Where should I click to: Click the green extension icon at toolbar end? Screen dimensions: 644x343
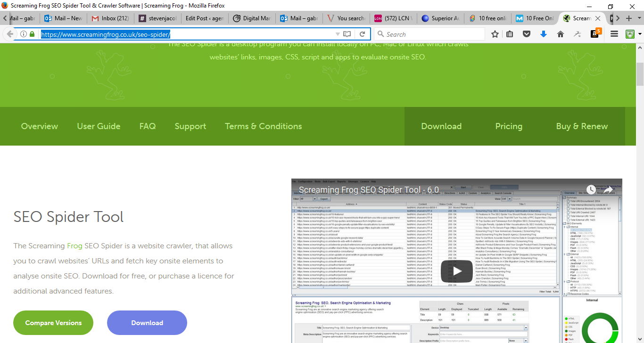[x=630, y=34]
